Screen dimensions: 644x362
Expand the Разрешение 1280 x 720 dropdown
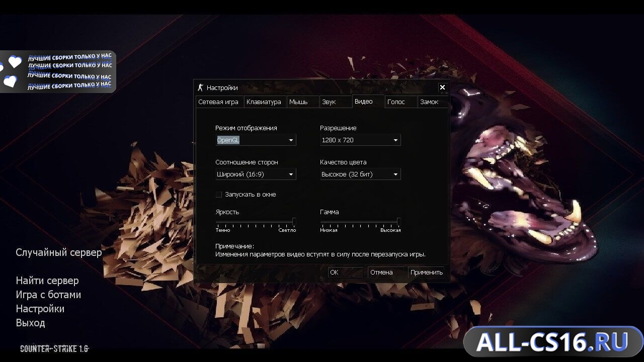point(360,140)
